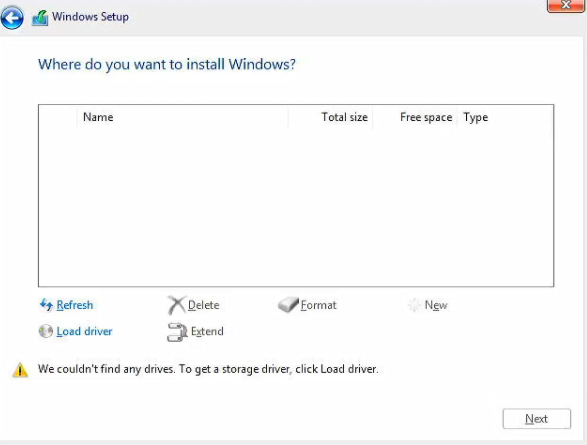
Task: Click the Next button
Action: tap(536, 418)
